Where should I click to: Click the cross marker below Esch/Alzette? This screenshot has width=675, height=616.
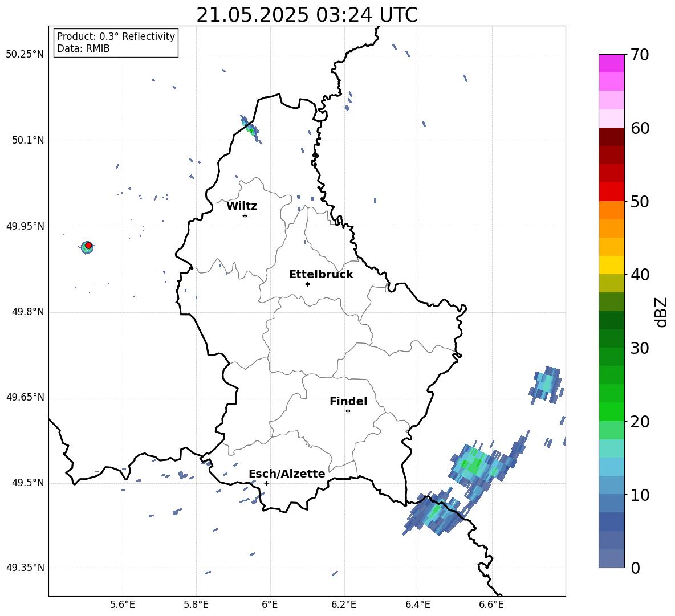point(266,483)
